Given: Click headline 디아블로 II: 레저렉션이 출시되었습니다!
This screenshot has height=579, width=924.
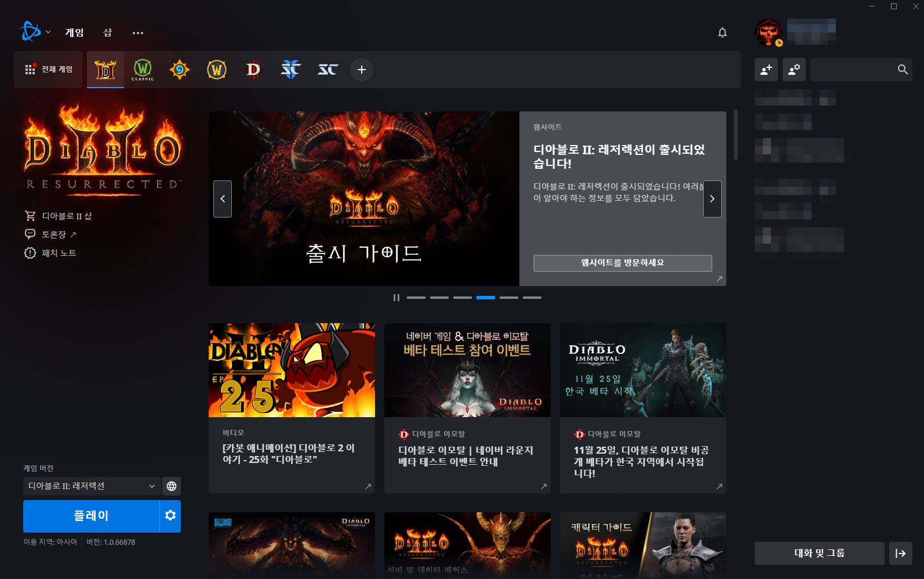Looking at the screenshot, I should [619, 156].
